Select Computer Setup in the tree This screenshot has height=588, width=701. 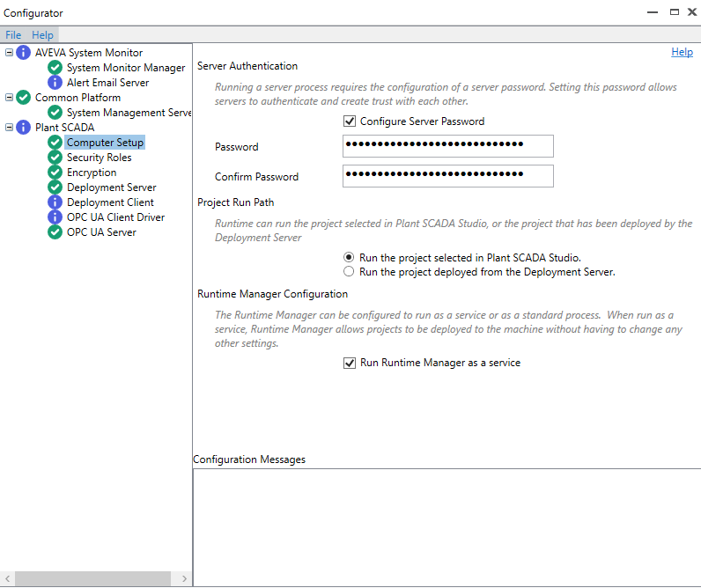(x=105, y=143)
